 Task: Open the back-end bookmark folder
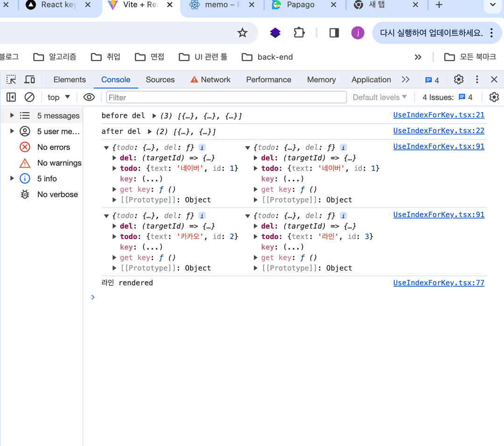tap(267, 57)
